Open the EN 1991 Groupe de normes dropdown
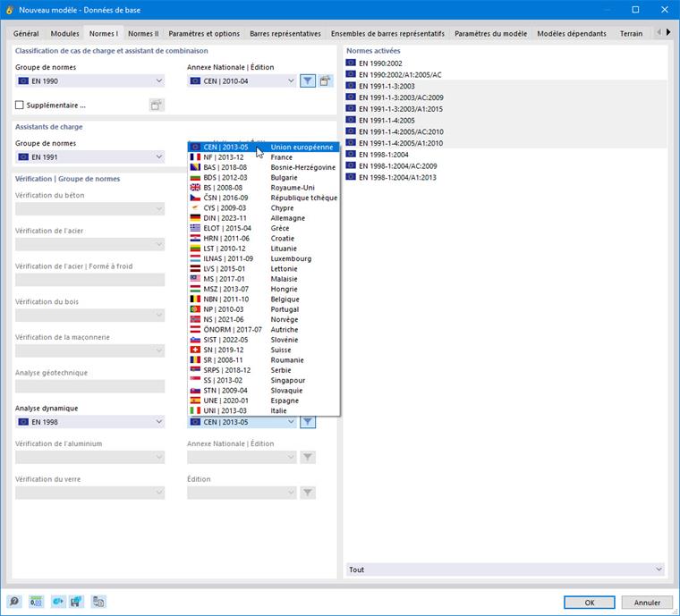This screenshot has width=680, height=616. (89, 156)
